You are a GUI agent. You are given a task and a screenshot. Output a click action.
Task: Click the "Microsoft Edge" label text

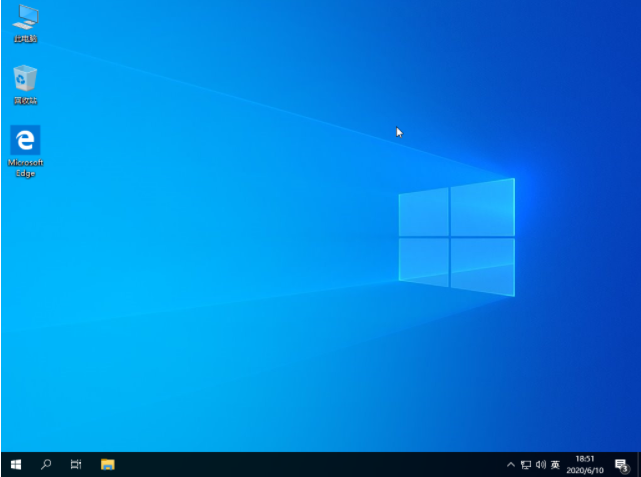tap(25, 167)
